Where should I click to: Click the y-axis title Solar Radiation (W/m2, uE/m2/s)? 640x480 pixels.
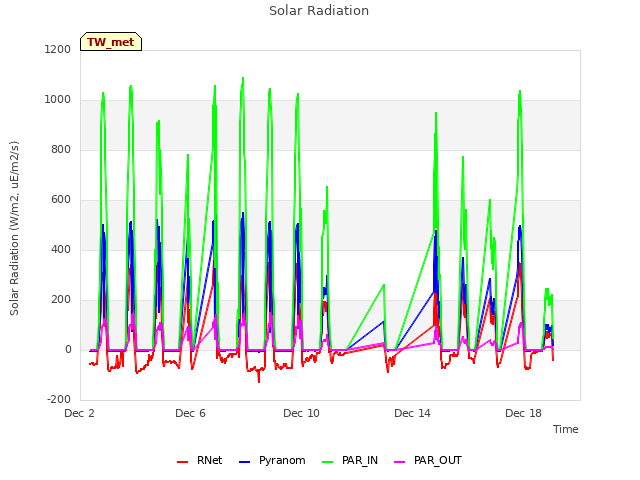tap(14, 228)
